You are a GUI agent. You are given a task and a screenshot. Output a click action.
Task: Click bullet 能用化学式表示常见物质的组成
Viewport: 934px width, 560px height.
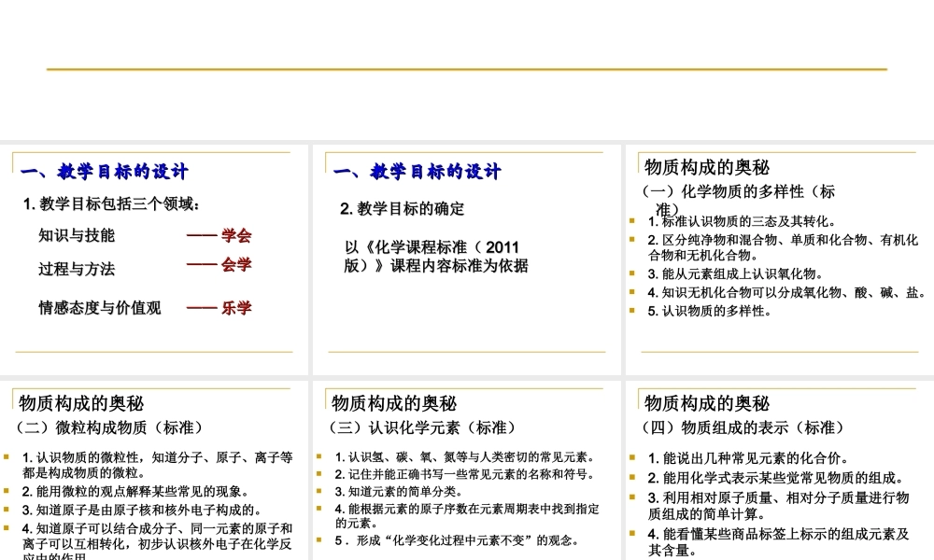(x=776, y=478)
